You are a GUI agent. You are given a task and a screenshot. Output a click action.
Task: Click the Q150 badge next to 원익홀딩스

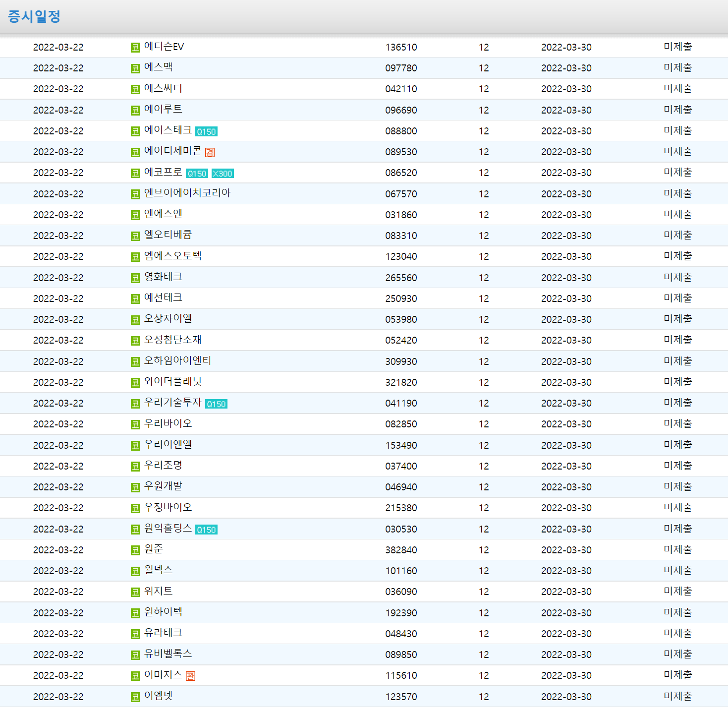tap(206, 530)
